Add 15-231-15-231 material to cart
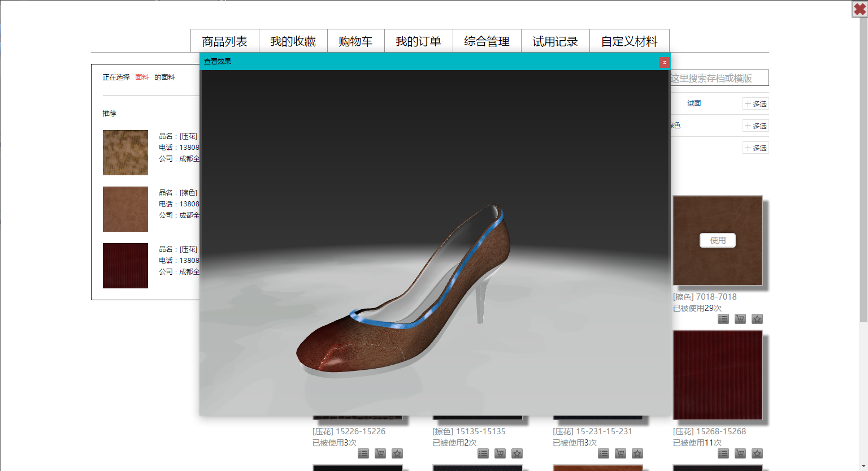 620,453
